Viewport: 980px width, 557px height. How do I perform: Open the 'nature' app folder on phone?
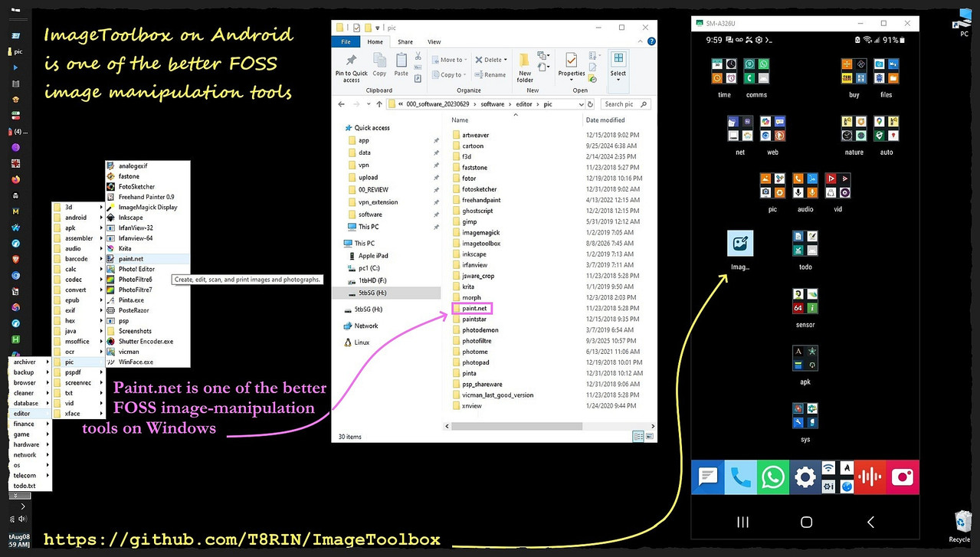854,129
